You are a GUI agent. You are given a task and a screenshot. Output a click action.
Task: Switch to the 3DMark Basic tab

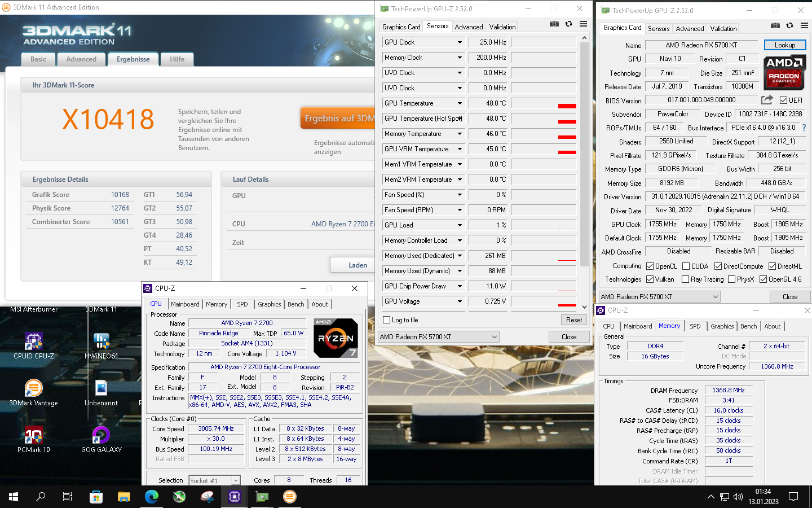pos(38,59)
